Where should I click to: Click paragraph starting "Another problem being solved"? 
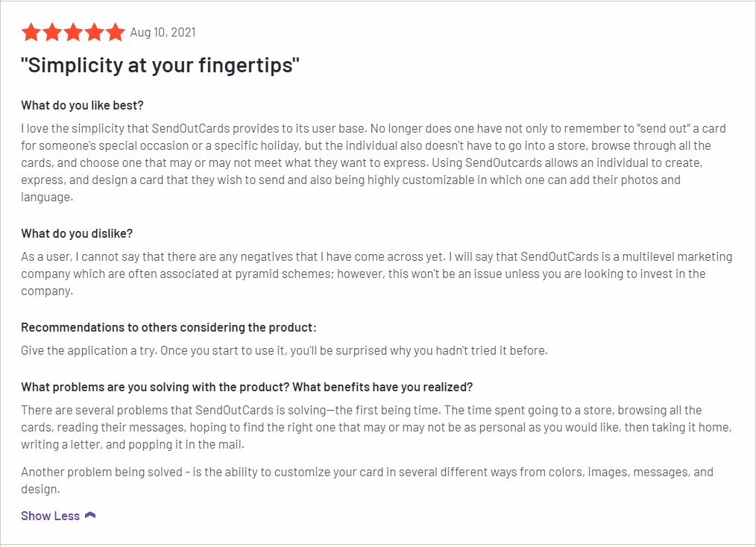pyautogui.click(x=368, y=481)
